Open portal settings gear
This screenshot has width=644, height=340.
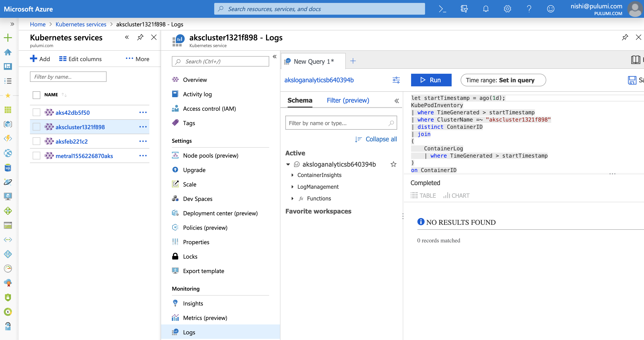pyautogui.click(x=507, y=9)
